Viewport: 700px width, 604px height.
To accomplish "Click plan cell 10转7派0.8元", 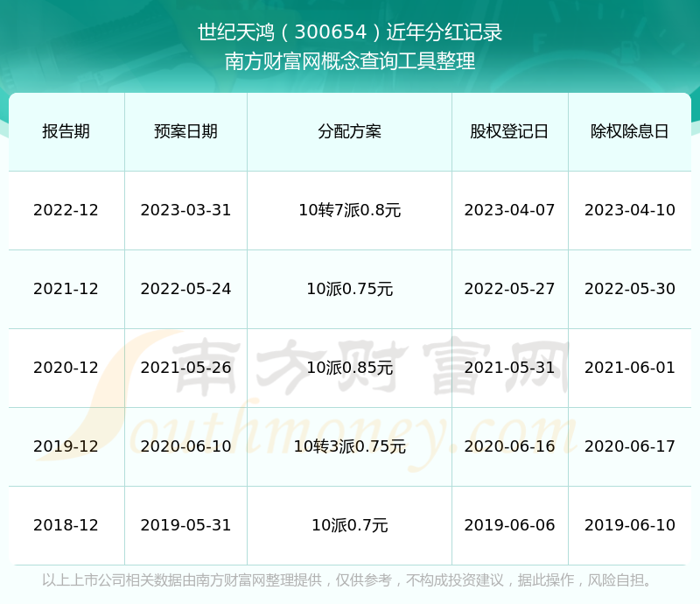I will pyautogui.click(x=349, y=210).
